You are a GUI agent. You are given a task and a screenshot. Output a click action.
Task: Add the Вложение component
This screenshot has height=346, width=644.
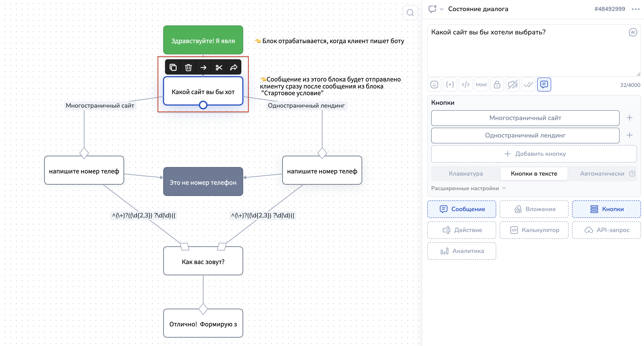tap(534, 209)
